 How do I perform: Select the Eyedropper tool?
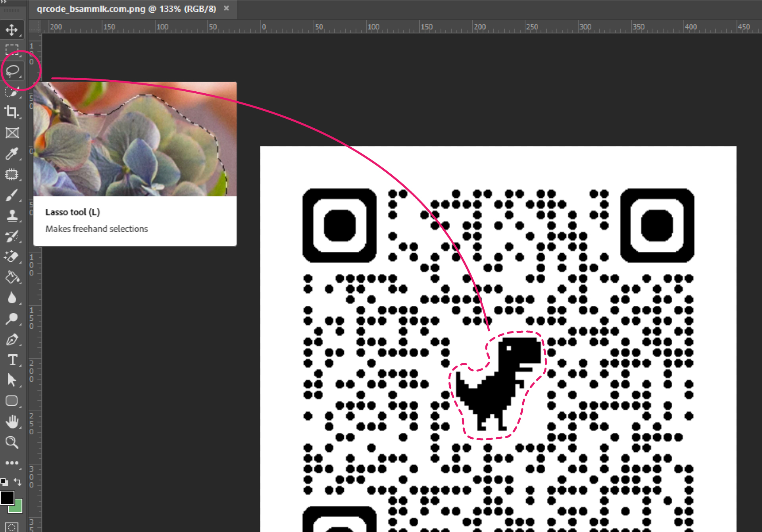pos(12,154)
